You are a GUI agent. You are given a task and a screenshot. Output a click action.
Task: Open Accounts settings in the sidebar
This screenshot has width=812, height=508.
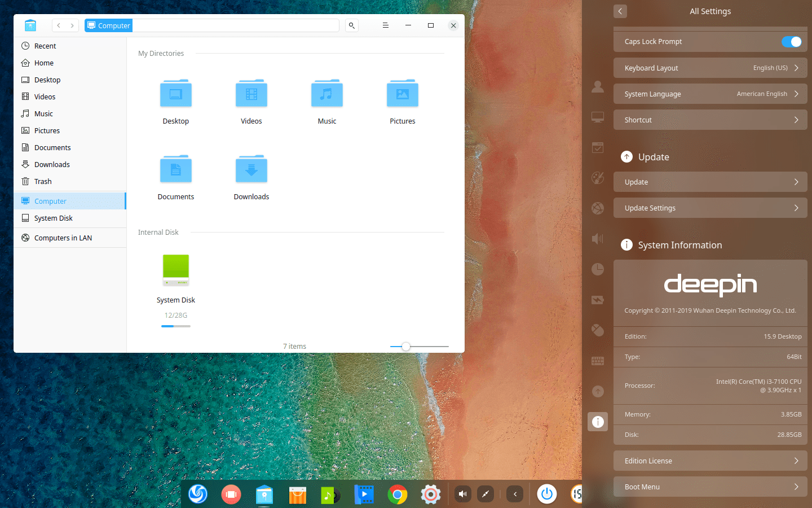coord(598,86)
